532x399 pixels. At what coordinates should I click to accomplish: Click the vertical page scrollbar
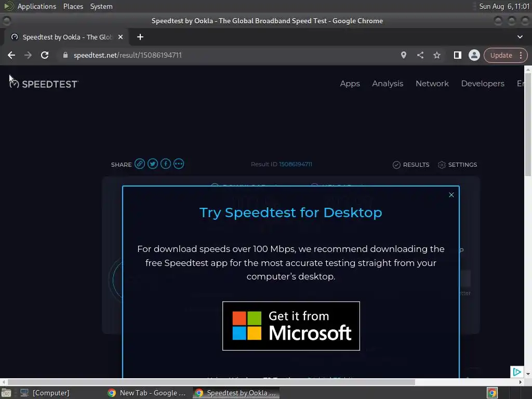[x=528, y=124]
